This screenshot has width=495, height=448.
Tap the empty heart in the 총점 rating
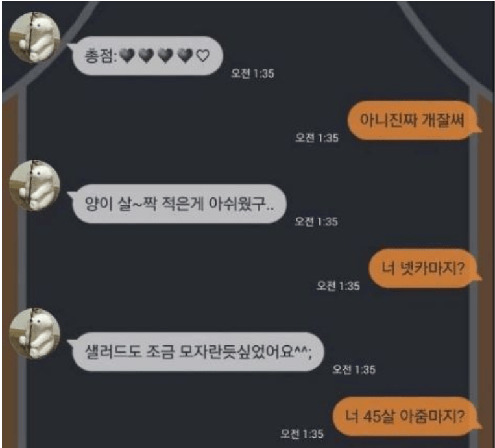[202, 56]
